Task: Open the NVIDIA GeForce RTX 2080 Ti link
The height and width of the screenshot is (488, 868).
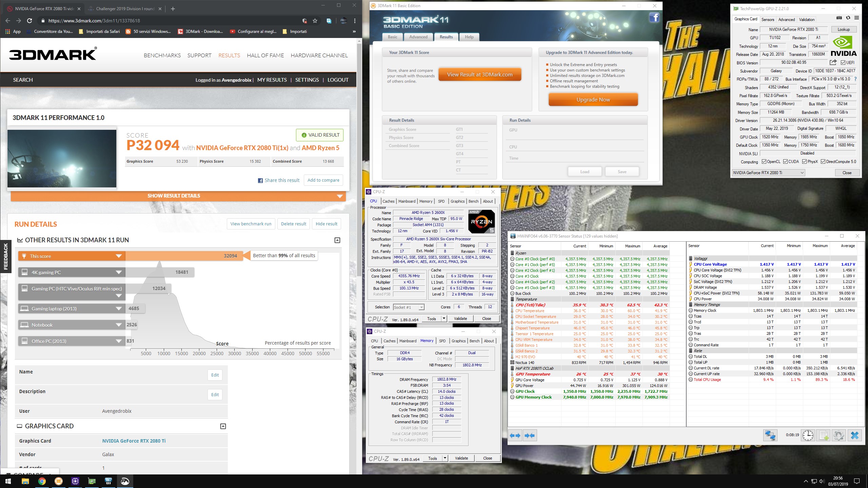Action: point(134,441)
